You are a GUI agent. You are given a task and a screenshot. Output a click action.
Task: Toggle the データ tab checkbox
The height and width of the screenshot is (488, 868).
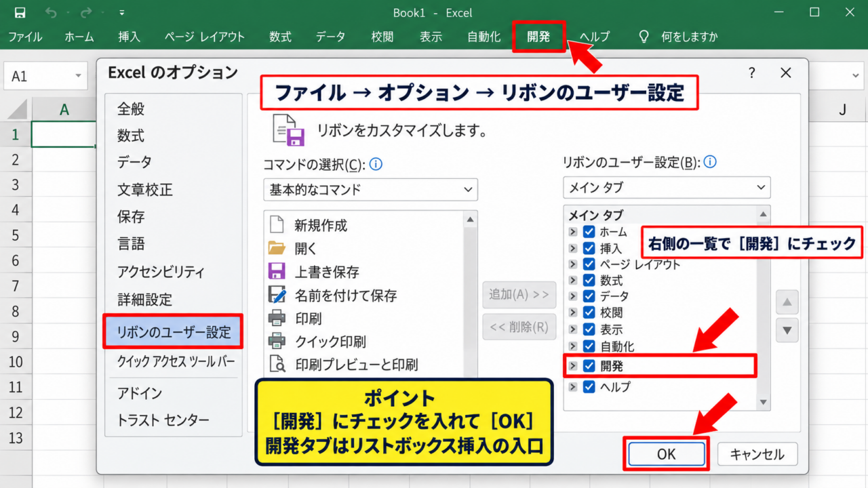pyautogui.click(x=589, y=296)
